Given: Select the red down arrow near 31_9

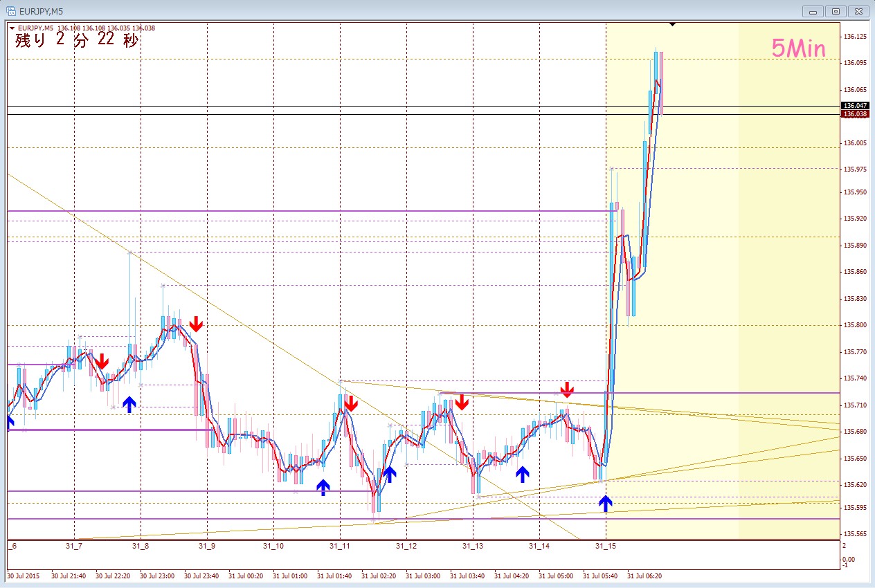Looking at the screenshot, I should coord(196,324).
